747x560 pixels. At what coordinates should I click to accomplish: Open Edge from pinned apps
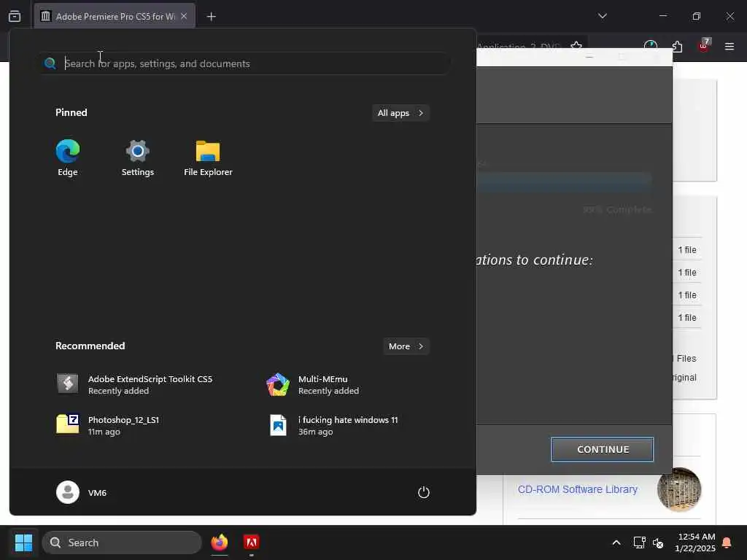[x=68, y=157]
